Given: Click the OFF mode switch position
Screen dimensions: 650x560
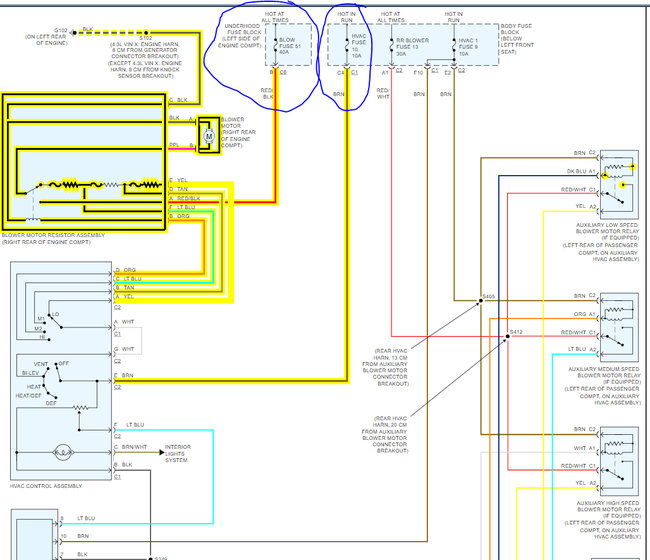Looking at the screenshot, I should pyautogui.click(x=63, y=363).
